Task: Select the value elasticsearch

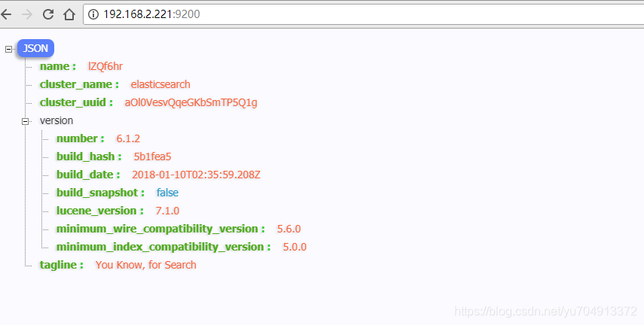Action: point(160,84)
